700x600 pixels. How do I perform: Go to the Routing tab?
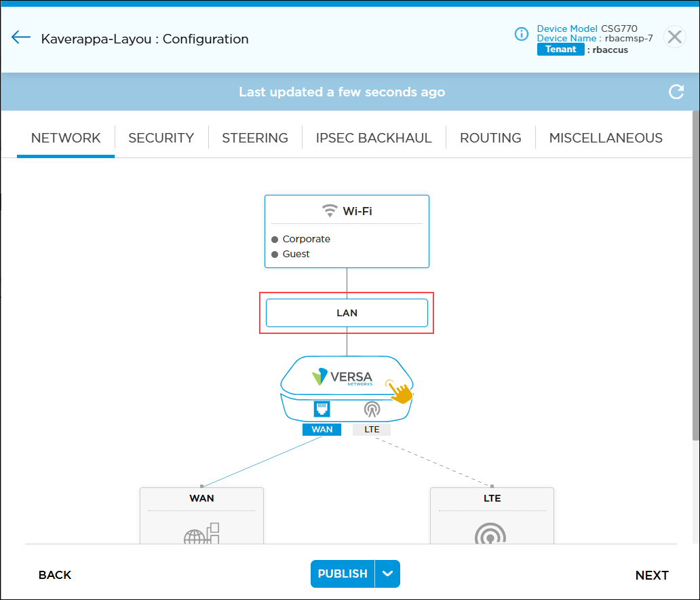[x=490, y=138]
